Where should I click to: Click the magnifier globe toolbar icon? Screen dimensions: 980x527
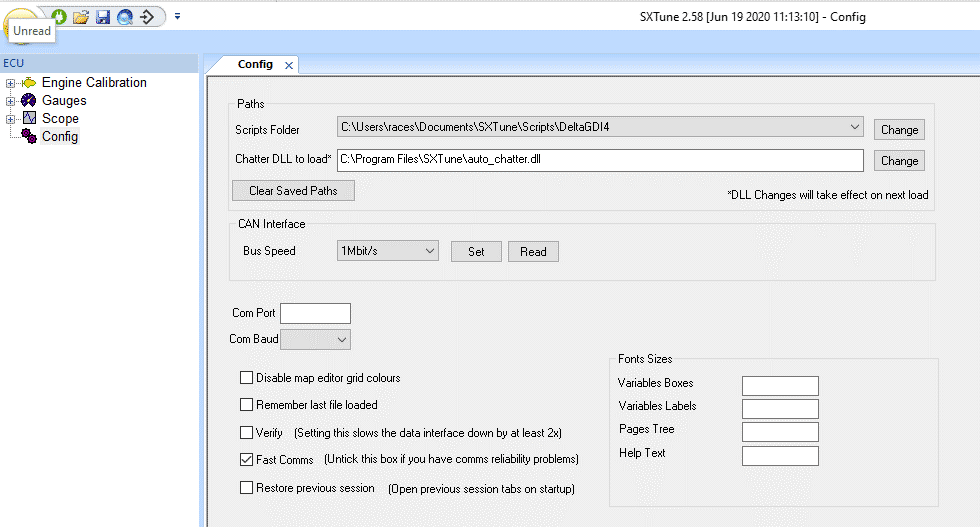pyautogui.click(x=125, y=16)
